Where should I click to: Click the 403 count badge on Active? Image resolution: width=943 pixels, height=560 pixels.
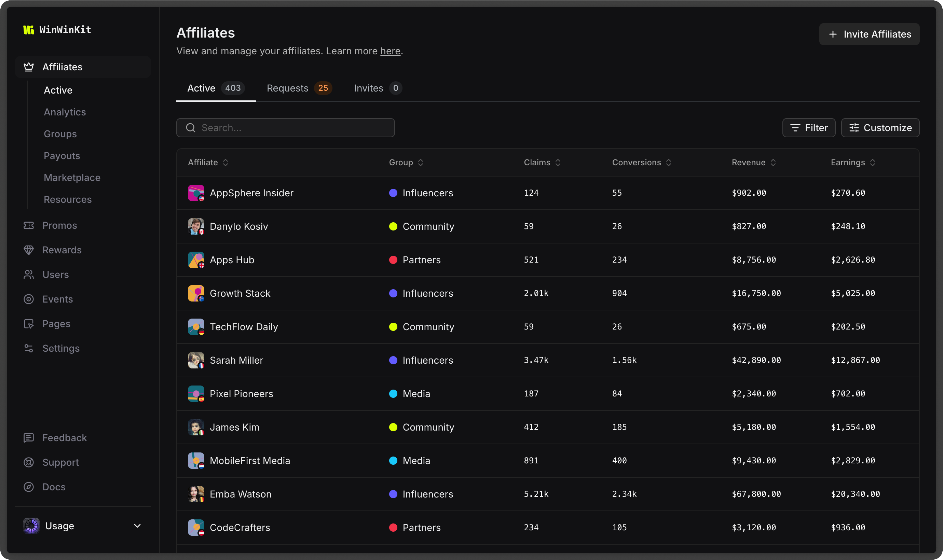click(233, 88)
